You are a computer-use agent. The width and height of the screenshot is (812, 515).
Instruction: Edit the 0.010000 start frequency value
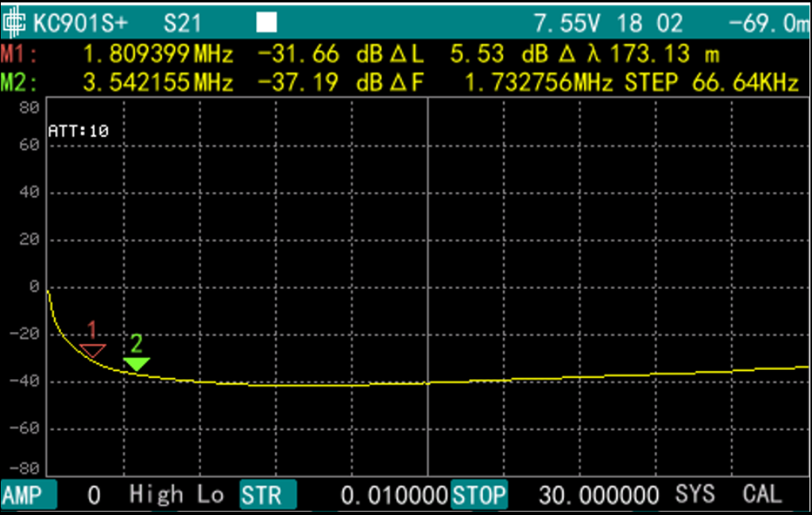[395, 494]
